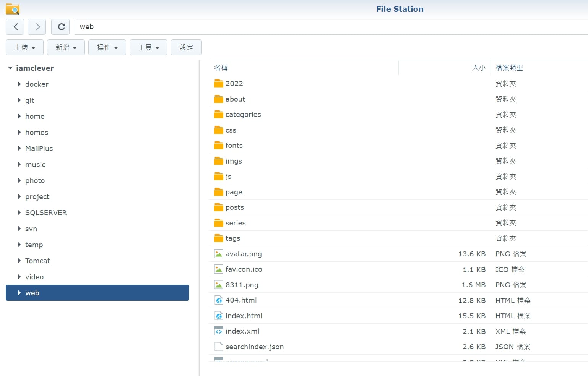Expand the Tomcat folder arrow
The height and width of the screenshot is (376, 588).
pos(19,261)
